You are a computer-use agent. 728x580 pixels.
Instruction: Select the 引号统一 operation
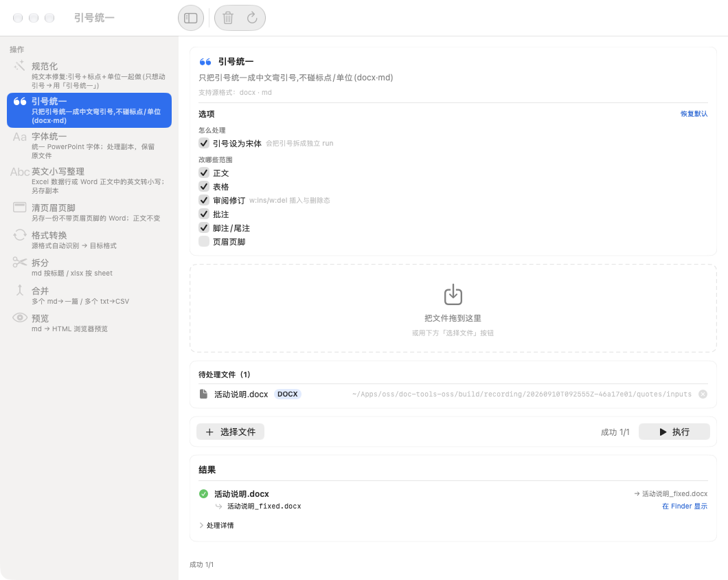click(89, 110)
